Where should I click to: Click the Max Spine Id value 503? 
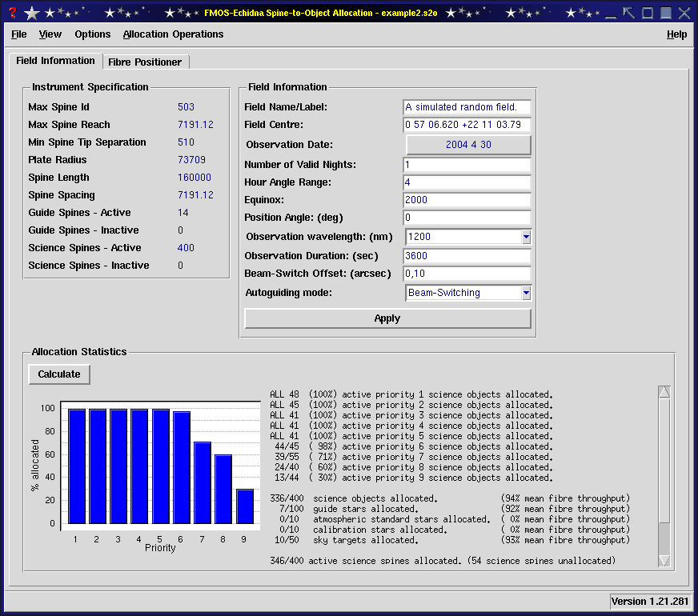pyautogui.click(x=186, y=107)
